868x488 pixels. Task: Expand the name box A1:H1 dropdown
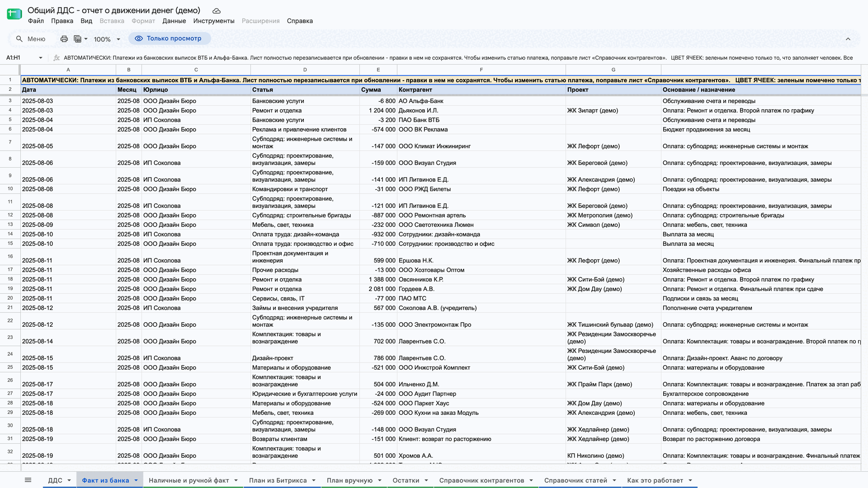pos(41,58)
